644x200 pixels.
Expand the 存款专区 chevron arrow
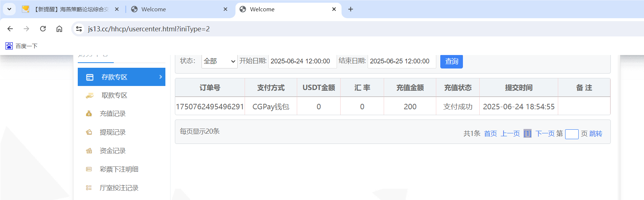(161, 77)
